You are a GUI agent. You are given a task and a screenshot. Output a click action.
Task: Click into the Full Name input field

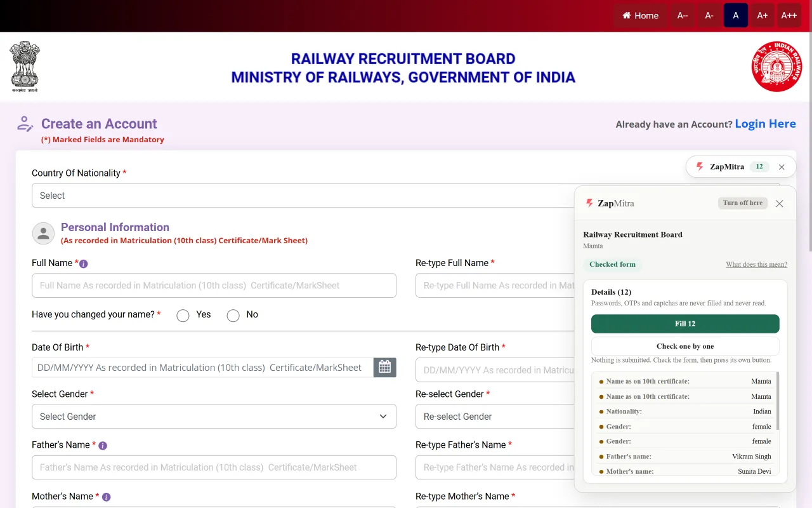pyautogui.click(x=214, y=286)
